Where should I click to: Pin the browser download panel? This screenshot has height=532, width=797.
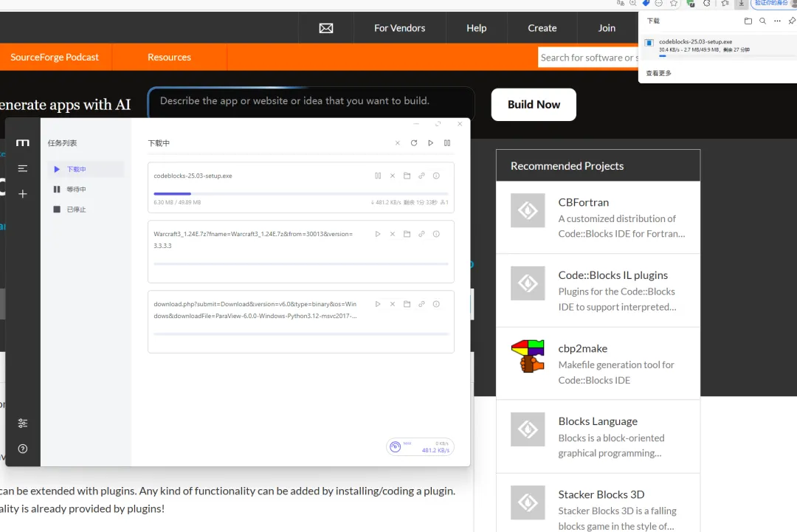(x=791, y=21)
